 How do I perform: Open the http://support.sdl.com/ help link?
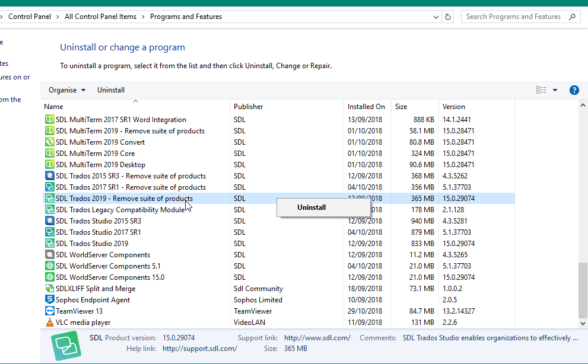coord(200,348)
